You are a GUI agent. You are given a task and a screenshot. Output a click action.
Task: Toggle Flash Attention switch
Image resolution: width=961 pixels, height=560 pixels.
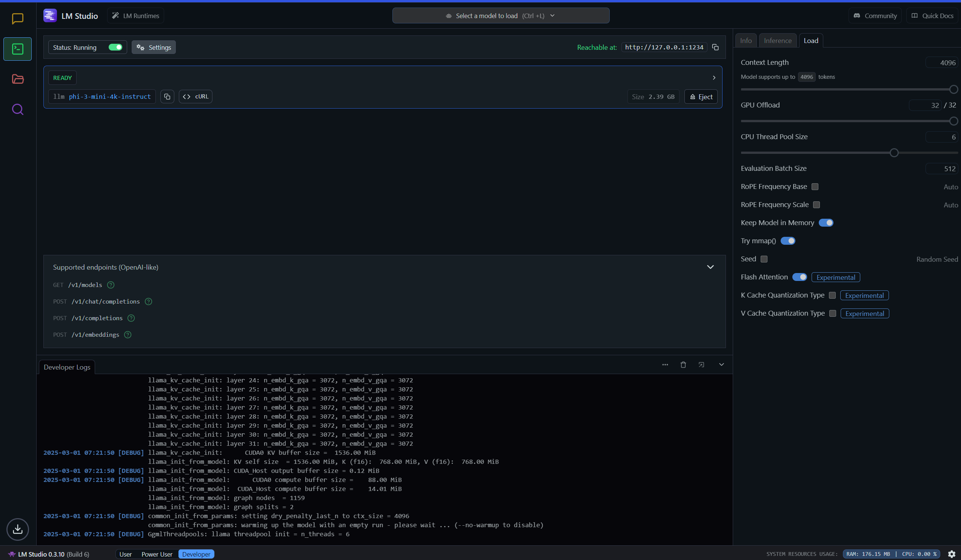click(x=800, y=277)
